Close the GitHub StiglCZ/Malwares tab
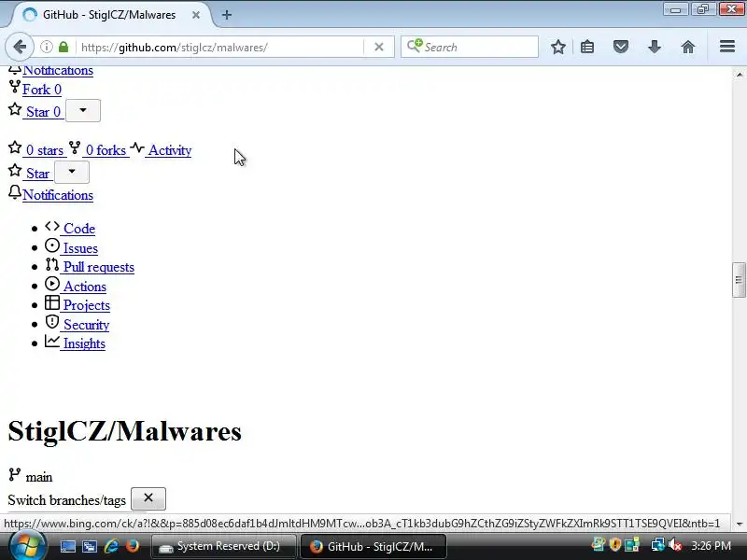This screenshot has height=560, width=747. click(196, 15)
